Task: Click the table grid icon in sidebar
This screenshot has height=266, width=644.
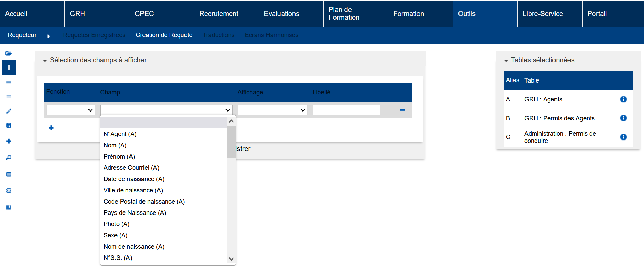Action: tap(9, 174)
